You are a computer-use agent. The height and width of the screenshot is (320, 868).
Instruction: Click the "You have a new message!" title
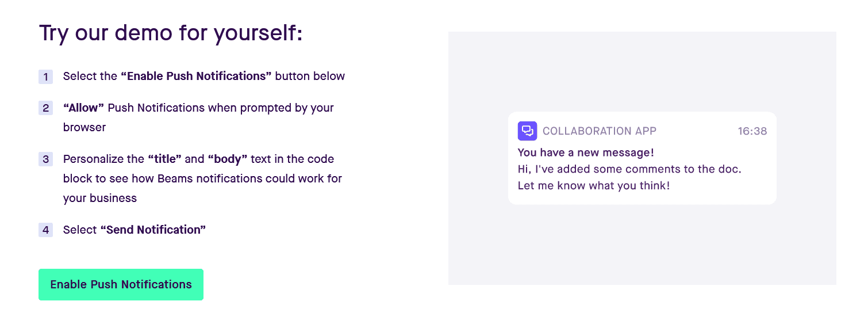click(x=586, y=153)
